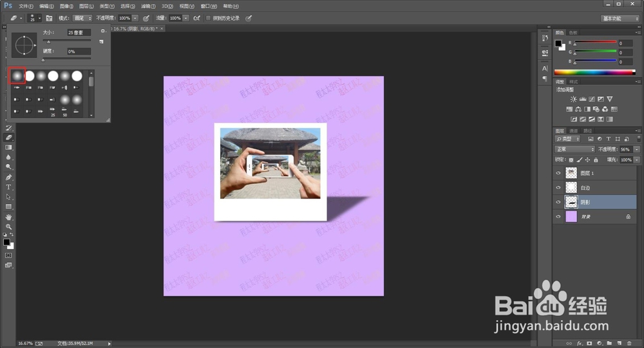Lock image pixels brush icon
Screen dimensions: 644x348
click(580, 160)
